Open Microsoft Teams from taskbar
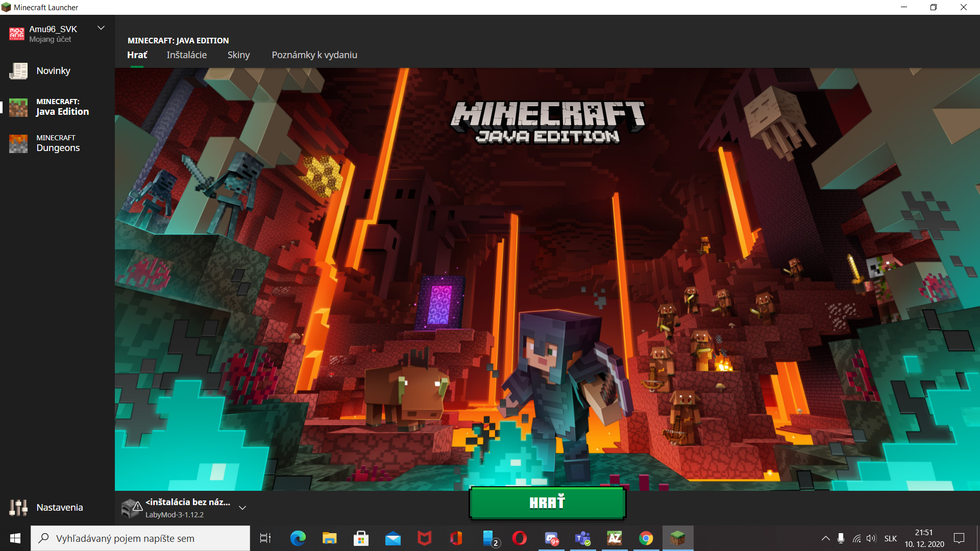This screenshot has height=551, width=980. pyautogui.click(x=582, y=538)
